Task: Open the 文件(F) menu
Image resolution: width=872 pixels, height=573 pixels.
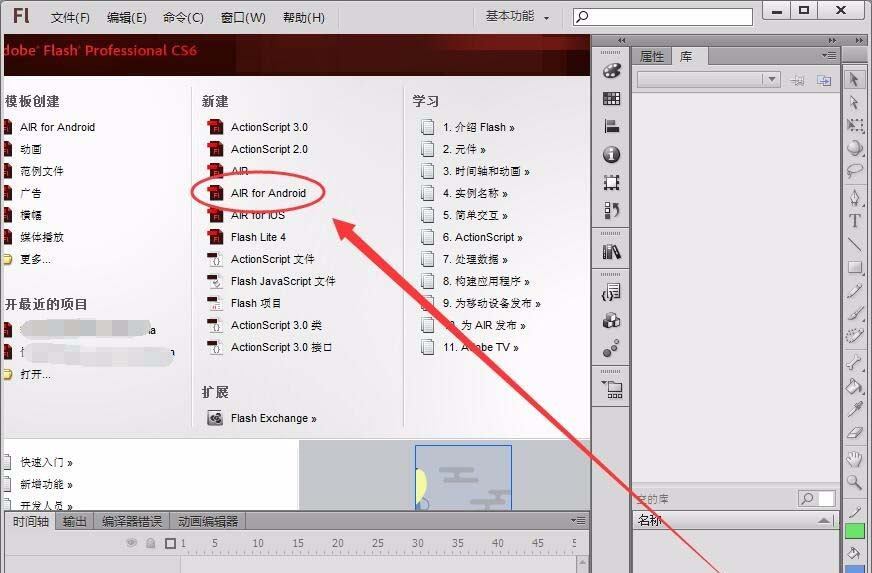Action: pyautogui.click(x=70, y=17)
